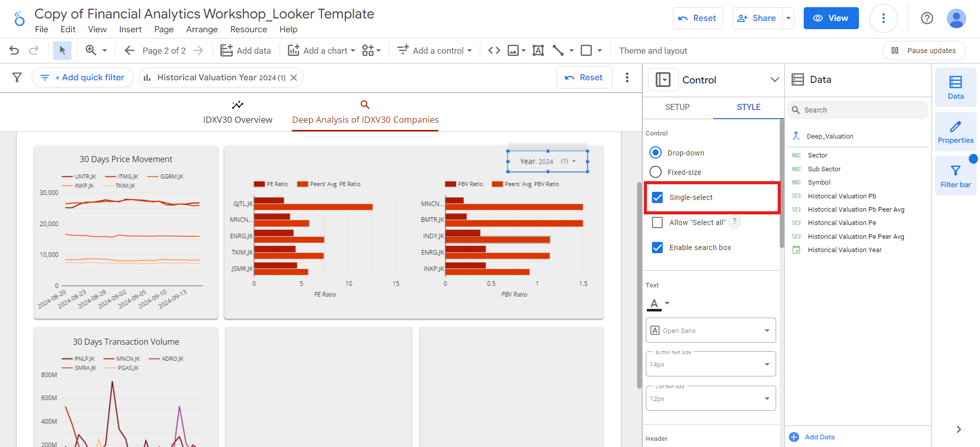Viewport: 980px width, 447px height.
Task: Click the Control type panel icon
Action: [663, 80]
